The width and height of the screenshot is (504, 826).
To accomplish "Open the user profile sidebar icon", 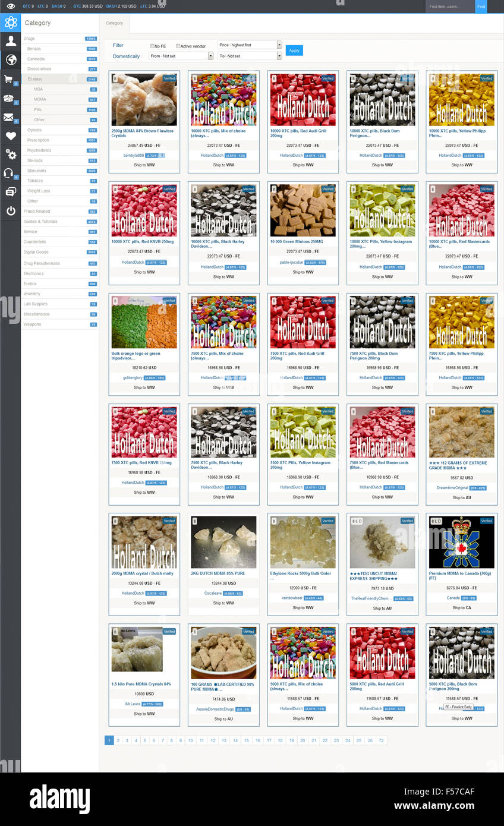I will 10,41.
